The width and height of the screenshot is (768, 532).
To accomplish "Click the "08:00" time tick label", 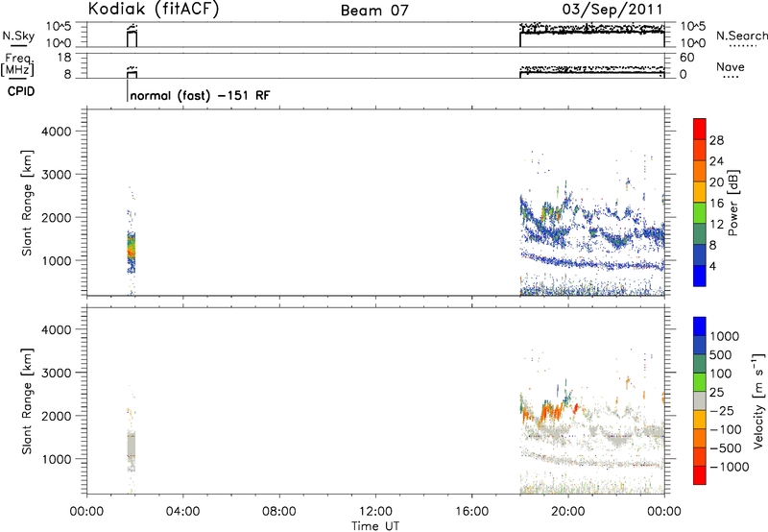I will [x=278, y=512].
